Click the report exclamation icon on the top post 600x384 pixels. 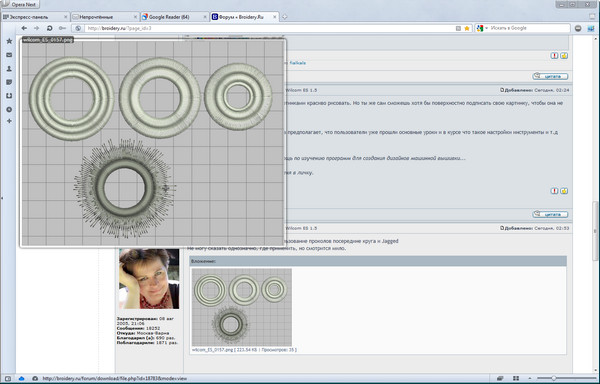click(554, 56)
